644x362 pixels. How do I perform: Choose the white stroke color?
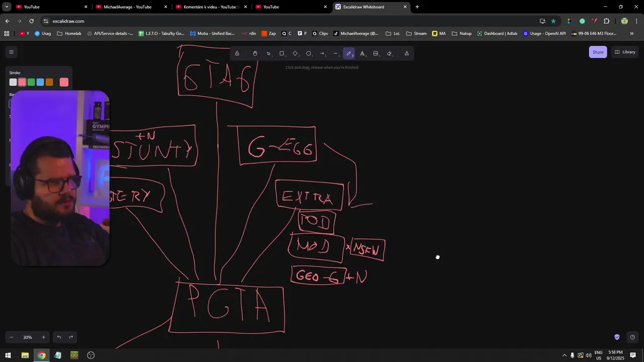coord(13,82)
